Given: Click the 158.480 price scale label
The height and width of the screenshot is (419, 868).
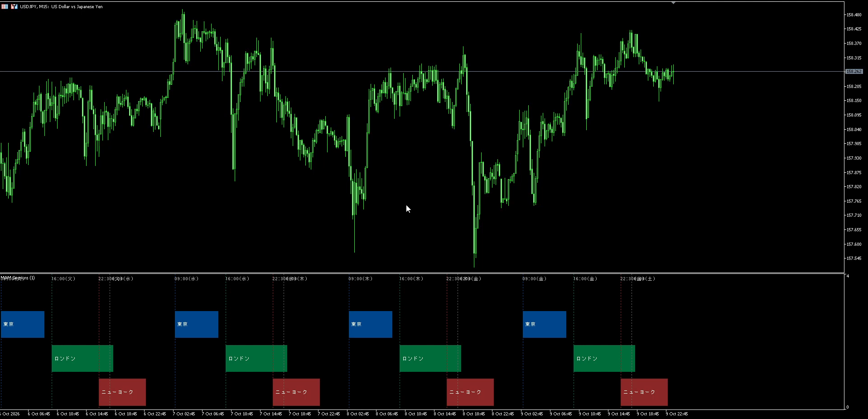Looking at the screenshot, I should [x=854, y=15].
